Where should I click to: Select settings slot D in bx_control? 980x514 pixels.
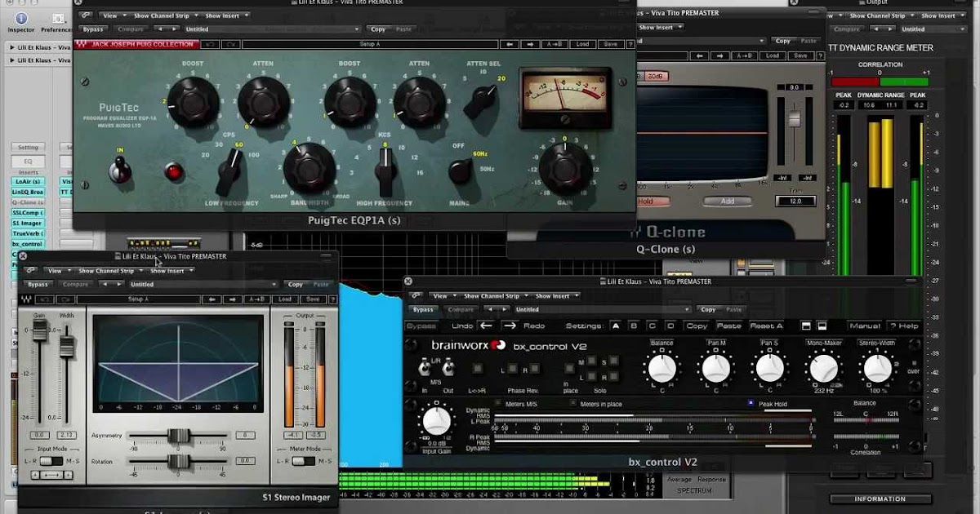pos(670,326)
